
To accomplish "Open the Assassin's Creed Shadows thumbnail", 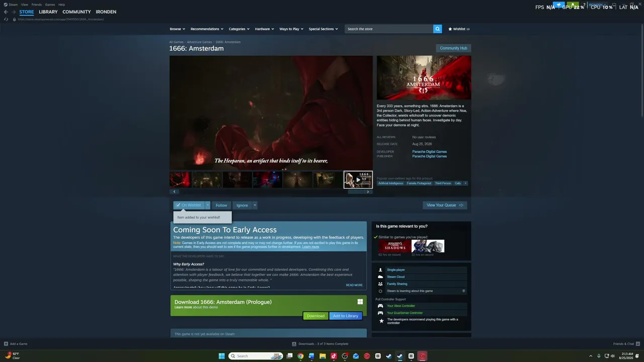I will [x=395, y=246].
